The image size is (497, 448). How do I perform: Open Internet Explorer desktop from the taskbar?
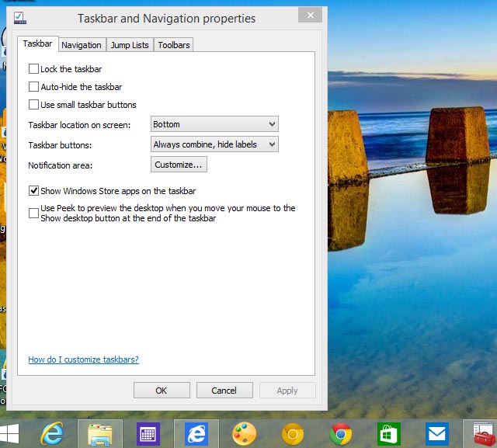click(x=52, y=433)
